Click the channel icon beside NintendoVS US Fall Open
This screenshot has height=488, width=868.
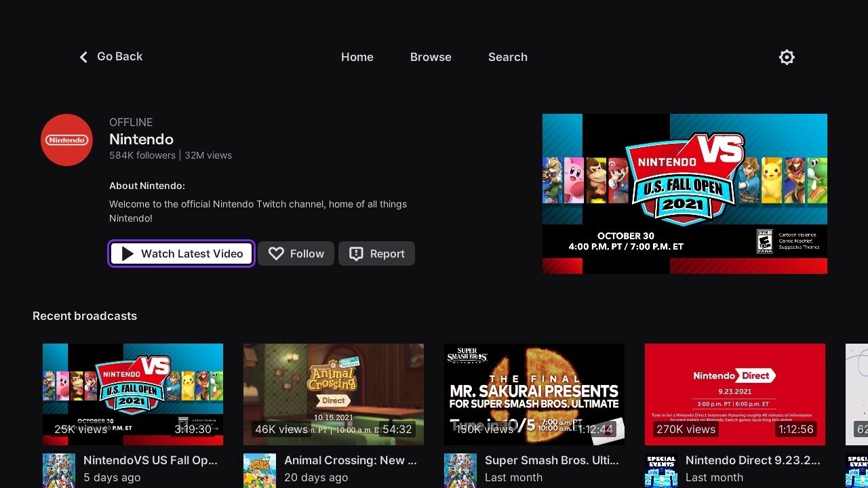point(58,469)
